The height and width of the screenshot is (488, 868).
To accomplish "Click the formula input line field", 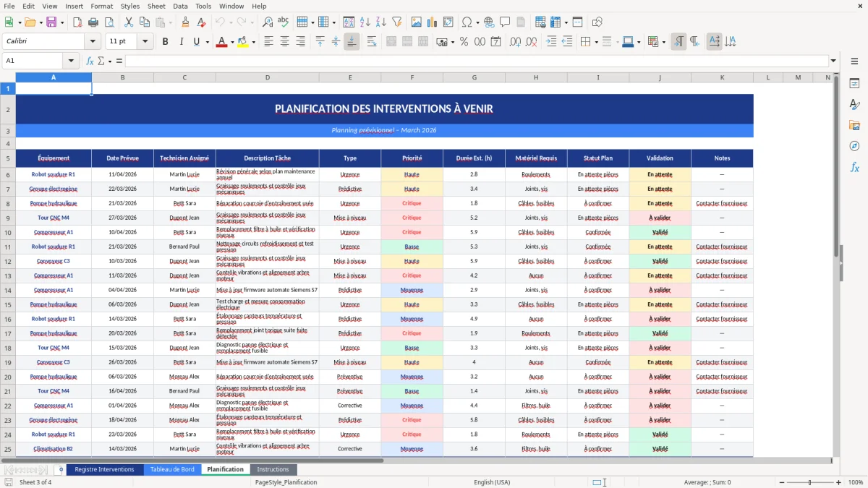I will click(476, 61).
